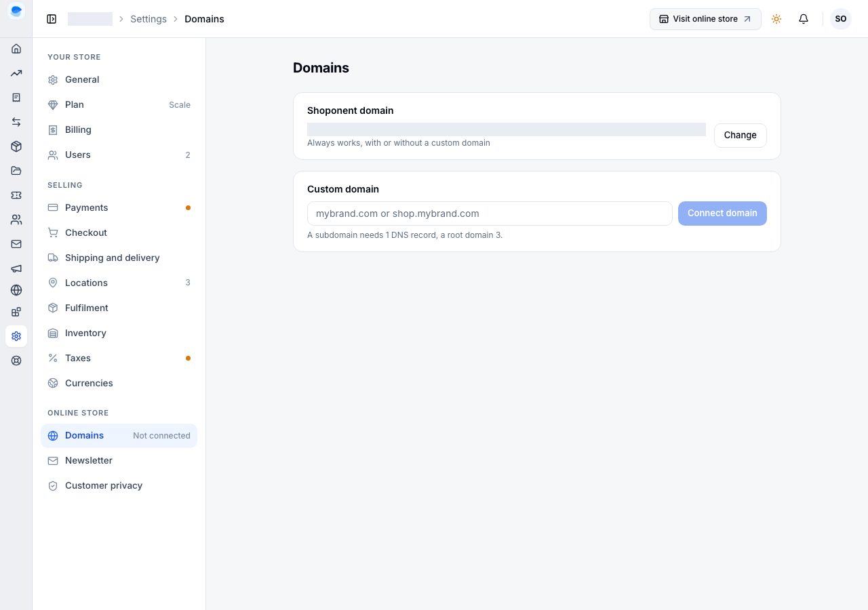Screen dimensions: 868x610
Task: Open Payments settings
Action: pos(119,207)
